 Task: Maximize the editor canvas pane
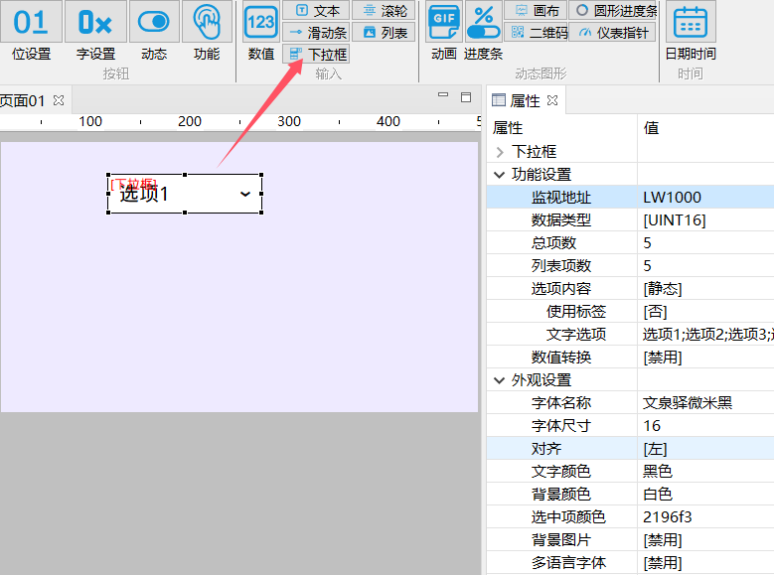click(465, 97)
